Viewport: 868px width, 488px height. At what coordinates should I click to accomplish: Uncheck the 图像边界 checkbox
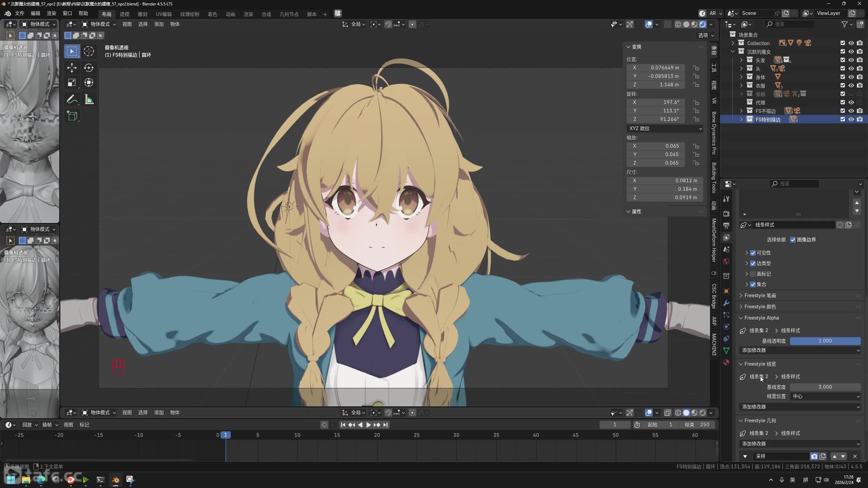pyautogui.click(x=793, y=240)
